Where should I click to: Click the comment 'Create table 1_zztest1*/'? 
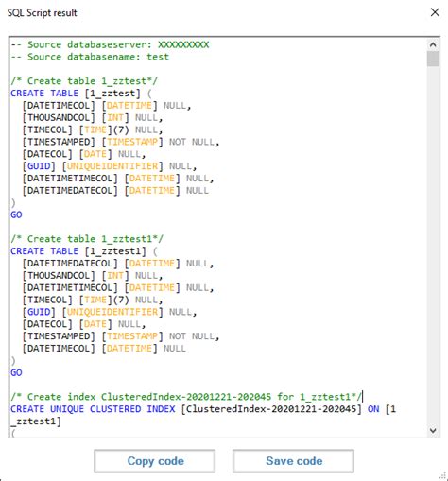pos(87,239)
